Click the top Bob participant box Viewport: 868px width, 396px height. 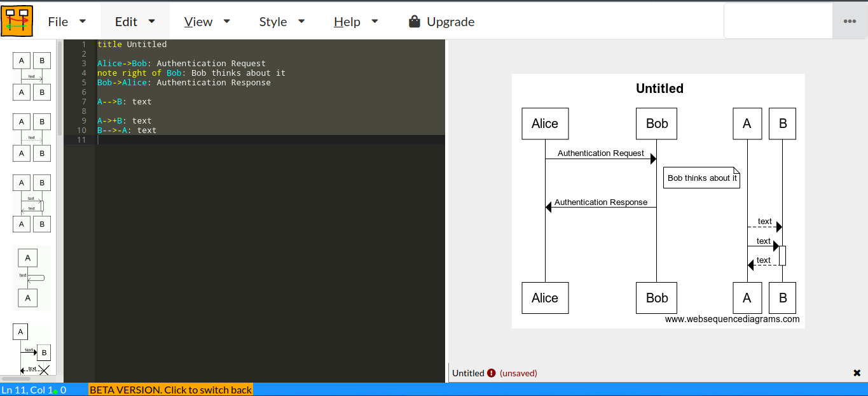click(656, 124)
